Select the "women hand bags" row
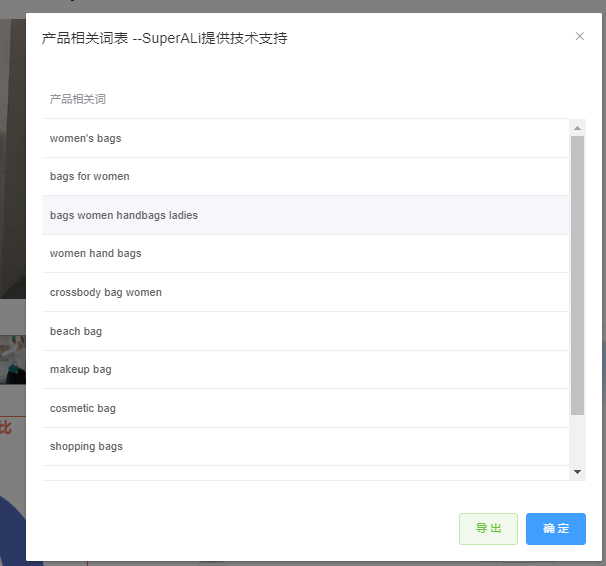606x566 pixels. pyautogui.click(x=305, y=253)
